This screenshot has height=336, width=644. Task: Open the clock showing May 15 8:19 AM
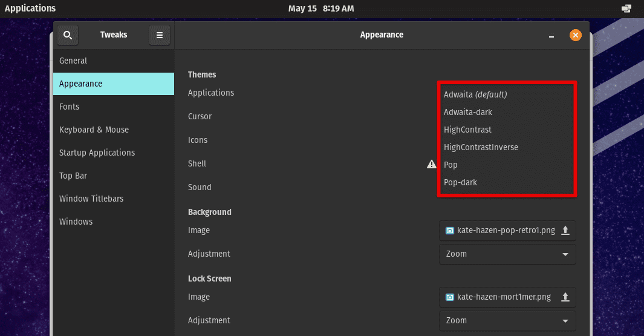click(320, 8)
